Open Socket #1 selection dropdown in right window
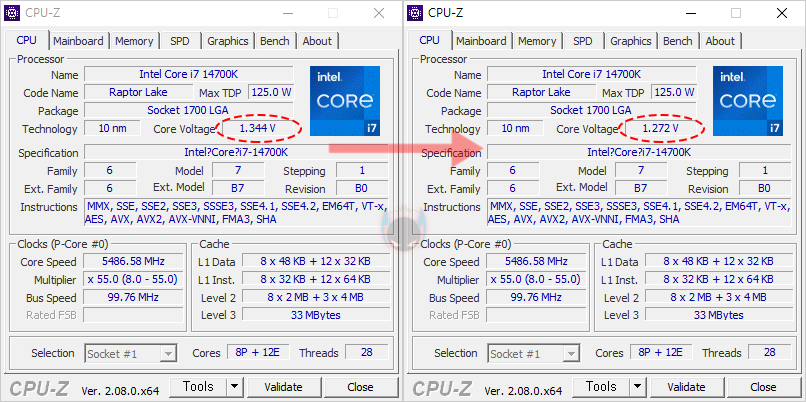Image resolution: width=806 pixels, height=402 pixels. (x=534, y=354)
